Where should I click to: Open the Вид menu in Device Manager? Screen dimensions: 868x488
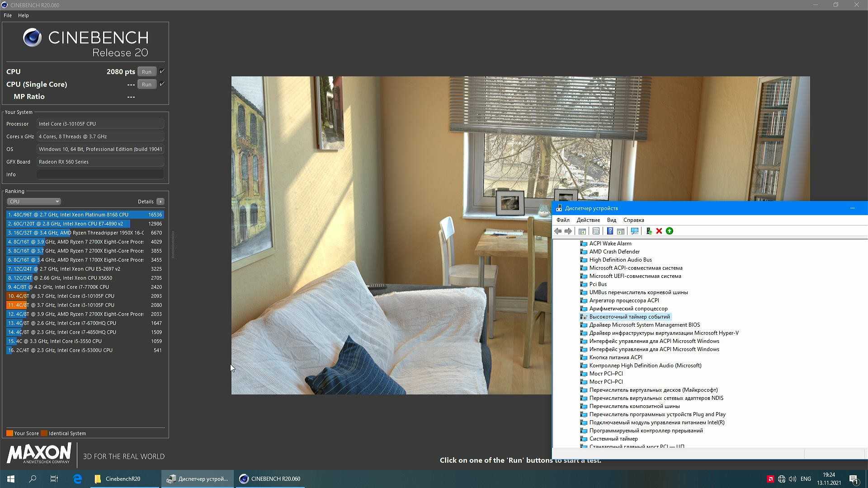611,220
